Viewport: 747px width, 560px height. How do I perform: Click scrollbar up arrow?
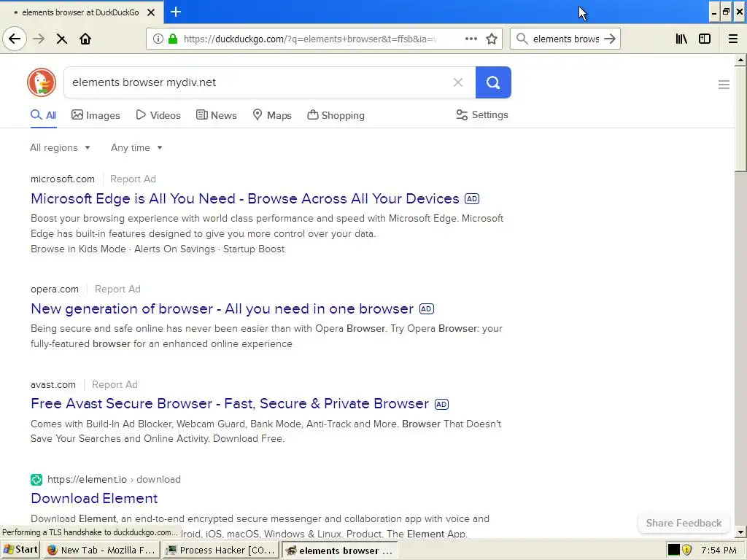[x=740, y=60]
